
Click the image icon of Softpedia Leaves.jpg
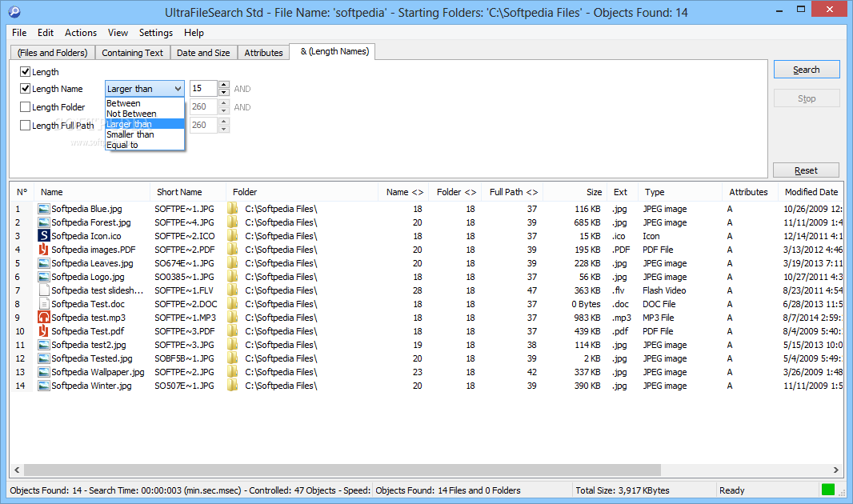(x=43, y=263)
